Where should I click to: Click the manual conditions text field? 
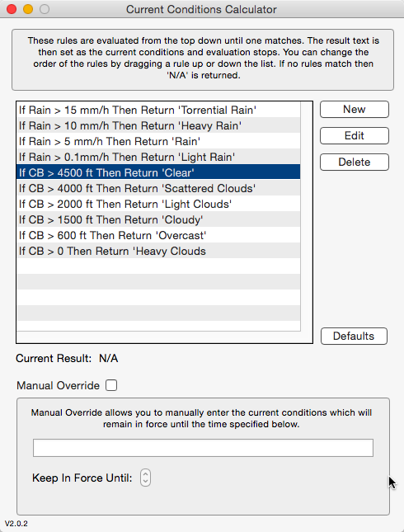point(203,448)
